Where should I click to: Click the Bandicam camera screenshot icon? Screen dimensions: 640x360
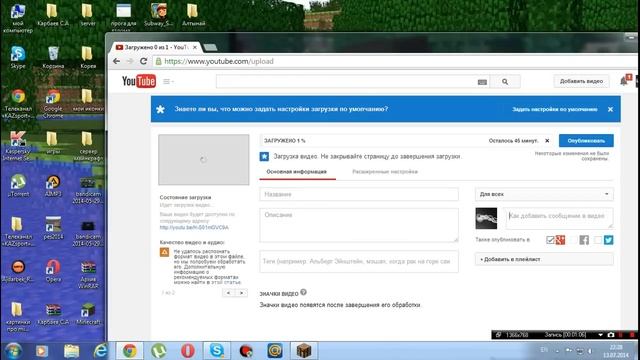(611, 335)
